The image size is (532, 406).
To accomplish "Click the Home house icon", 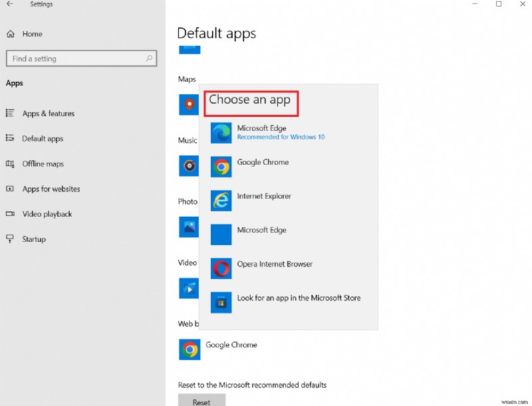I will [11, 34].
